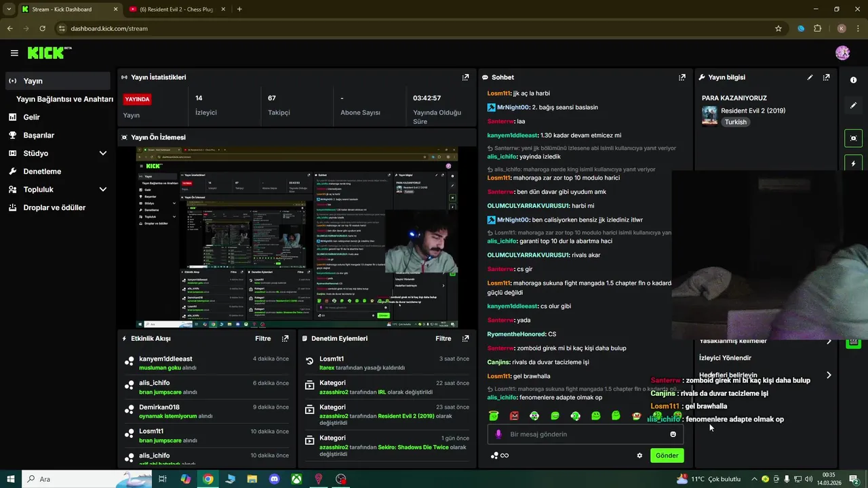Click İzleyici Yönlendir option
Screen dimensions: 868x488
725,358
